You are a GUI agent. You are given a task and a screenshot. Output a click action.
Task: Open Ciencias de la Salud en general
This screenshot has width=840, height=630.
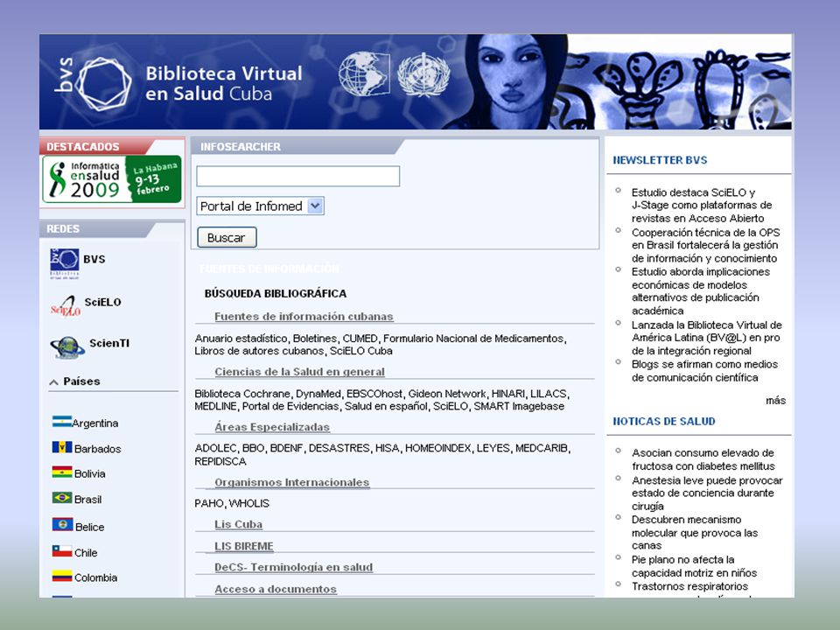point(299,372)
